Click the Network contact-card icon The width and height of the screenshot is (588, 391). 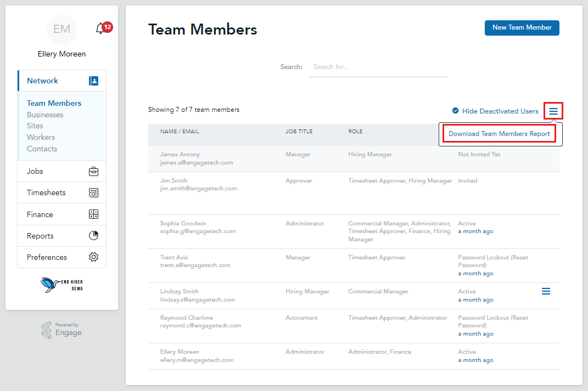pos(93,80)
